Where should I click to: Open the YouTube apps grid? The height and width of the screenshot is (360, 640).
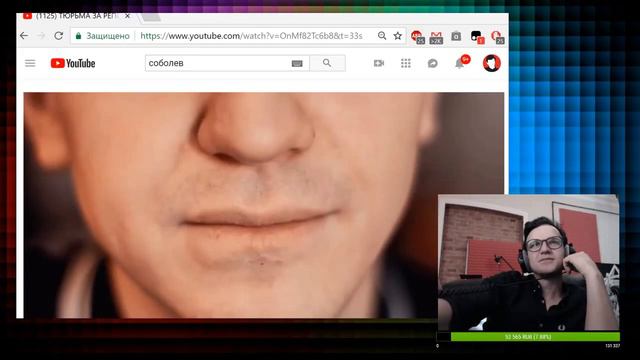[406, 63]
